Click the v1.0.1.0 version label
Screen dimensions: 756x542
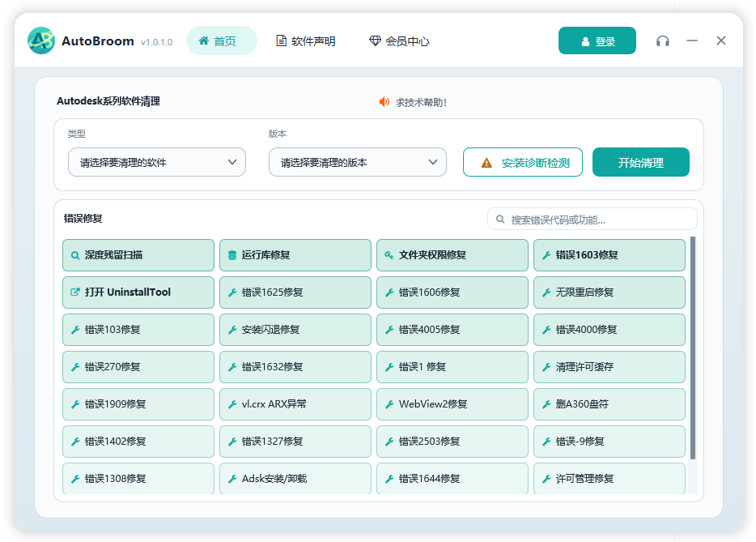click(x=157, y=42)
